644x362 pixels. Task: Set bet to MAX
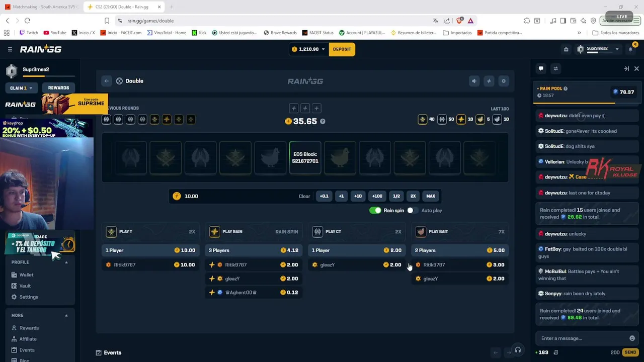[x=431, y=196]
